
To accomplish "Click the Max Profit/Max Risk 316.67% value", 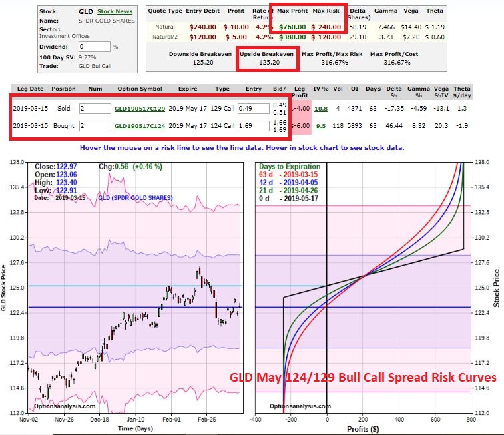I will tap(334, 62).
